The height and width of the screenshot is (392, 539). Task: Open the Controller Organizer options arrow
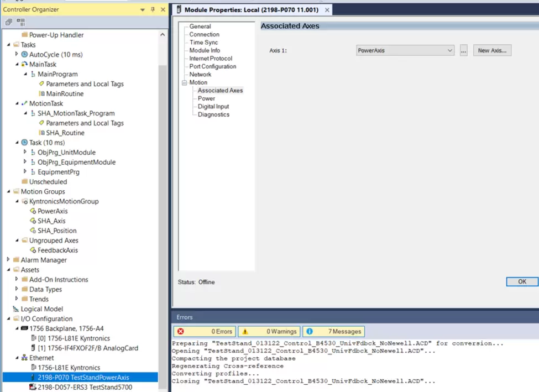(143, 9)
